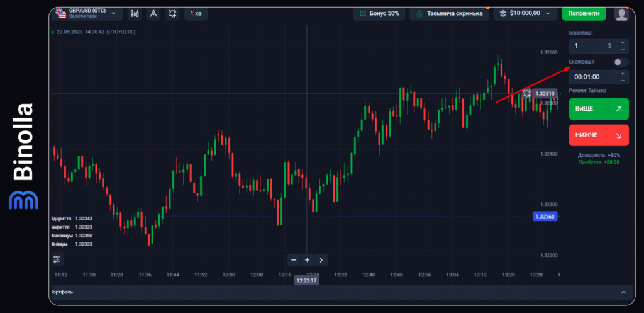The height and width of the screenshot is (313, 644).
Task: Zoom out the chart with minus button
Action: tap(294, 259)
